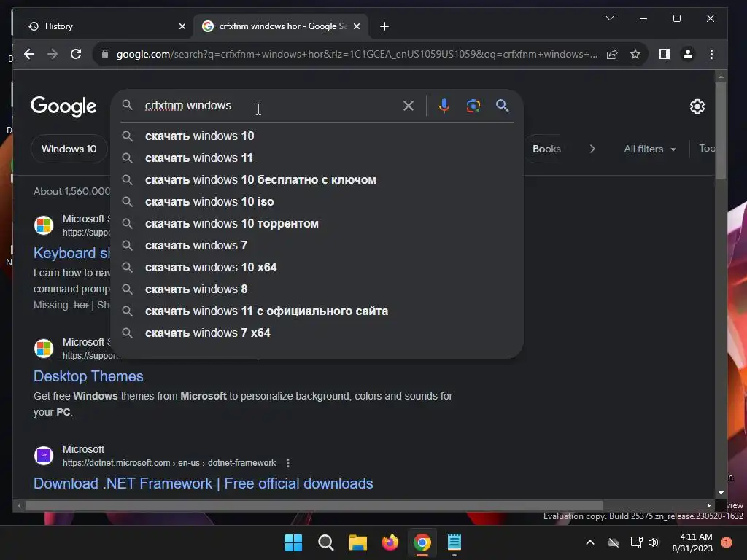
Task: Choose suggestion windows 10 торрентом
Action: (x=317, y=224)
